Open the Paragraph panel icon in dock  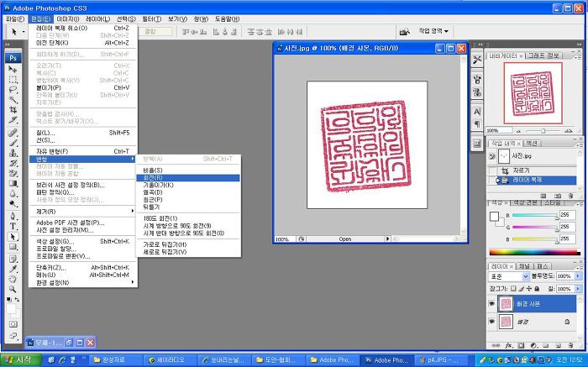point(477,123)
